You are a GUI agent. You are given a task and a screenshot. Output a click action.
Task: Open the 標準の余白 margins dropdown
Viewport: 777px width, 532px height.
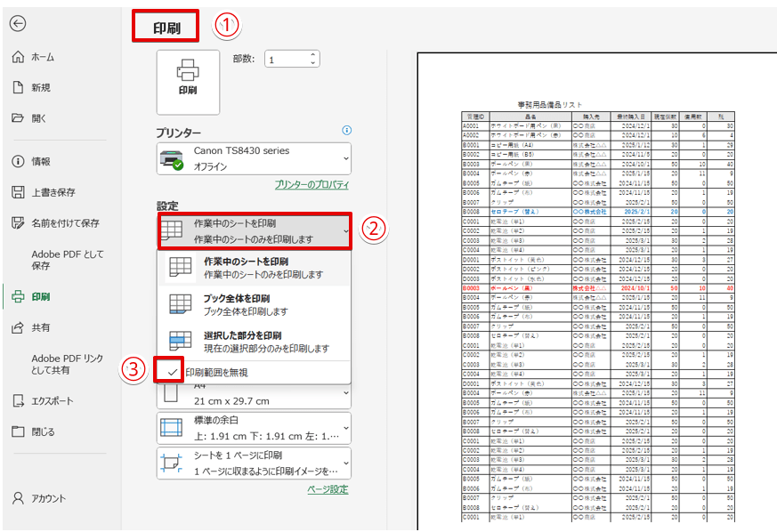(x=254, y=427)
